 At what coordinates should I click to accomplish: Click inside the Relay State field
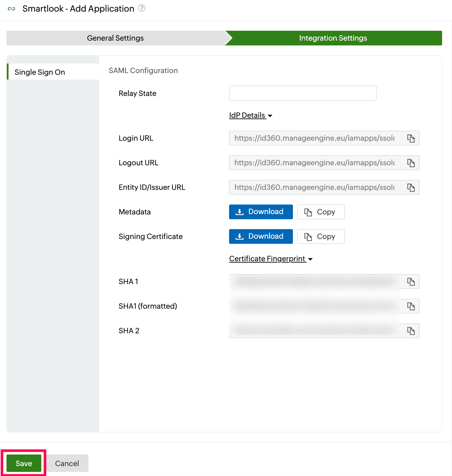pos(302,93)
